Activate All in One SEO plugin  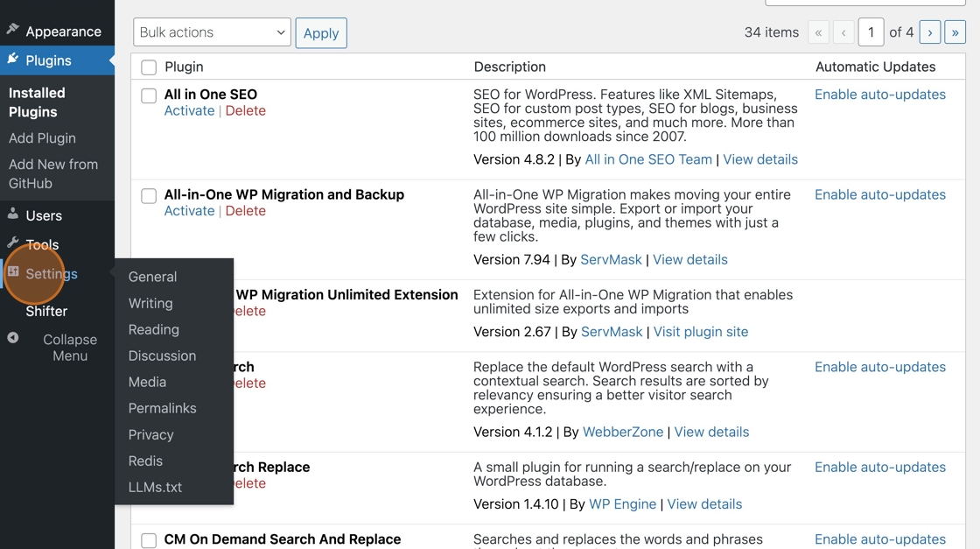189,110
